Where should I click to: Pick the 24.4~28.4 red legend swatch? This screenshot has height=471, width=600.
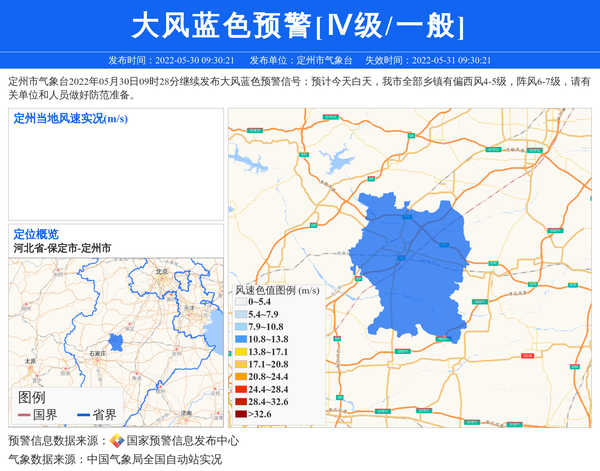tap(241, 390)
